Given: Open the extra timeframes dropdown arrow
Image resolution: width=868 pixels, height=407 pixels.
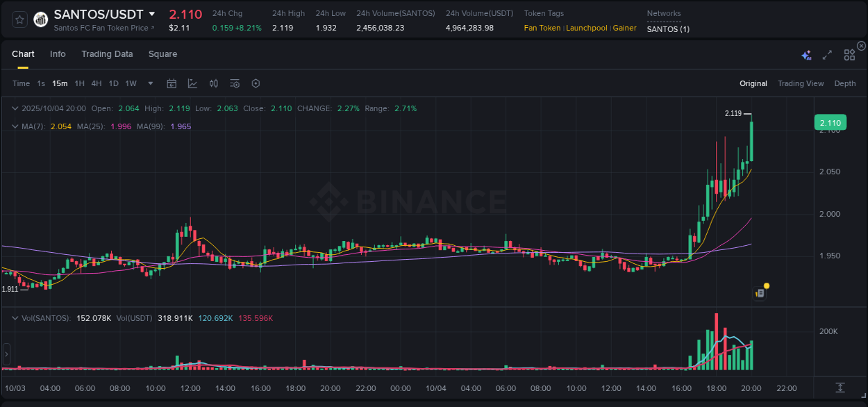Looking at the screenshot, I should pyautogui.click(x=149, y=83).
